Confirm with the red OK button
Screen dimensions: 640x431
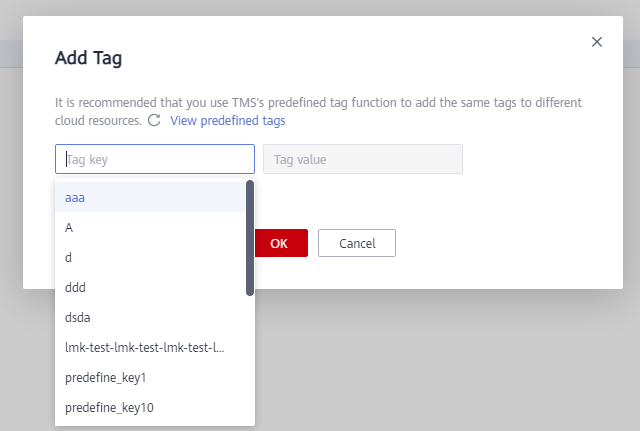281,243
